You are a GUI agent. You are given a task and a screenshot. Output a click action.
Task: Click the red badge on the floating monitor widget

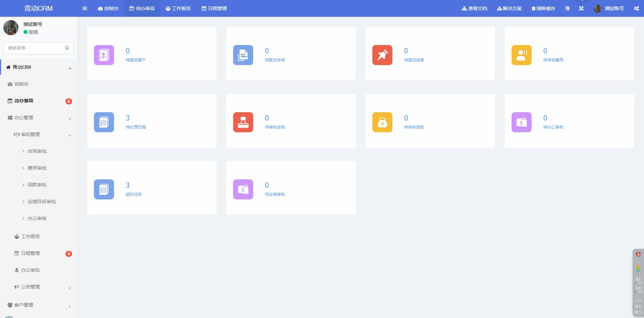tap(638, 254)
